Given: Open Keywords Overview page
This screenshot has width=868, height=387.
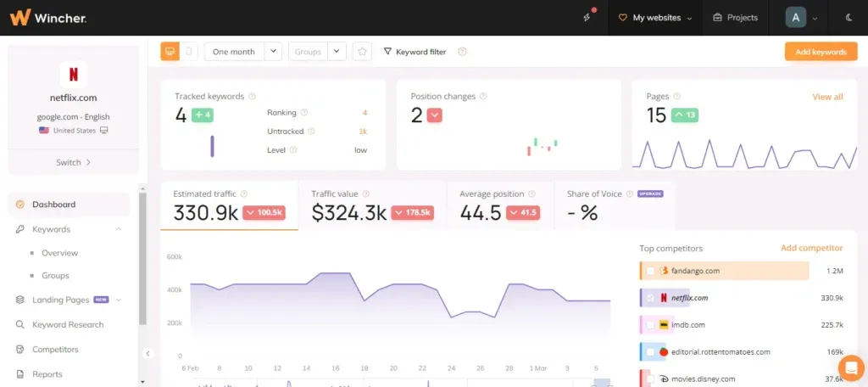Looking at the screenshot, I should (60, 253).
